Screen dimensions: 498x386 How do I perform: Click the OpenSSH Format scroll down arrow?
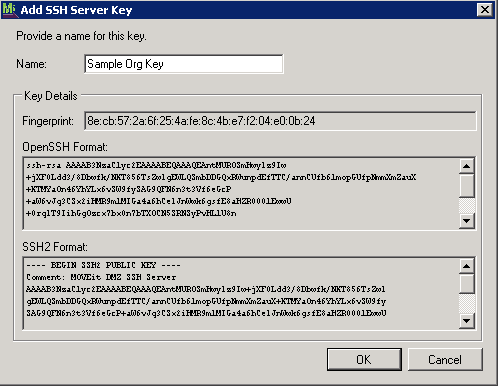click(467, 221)
